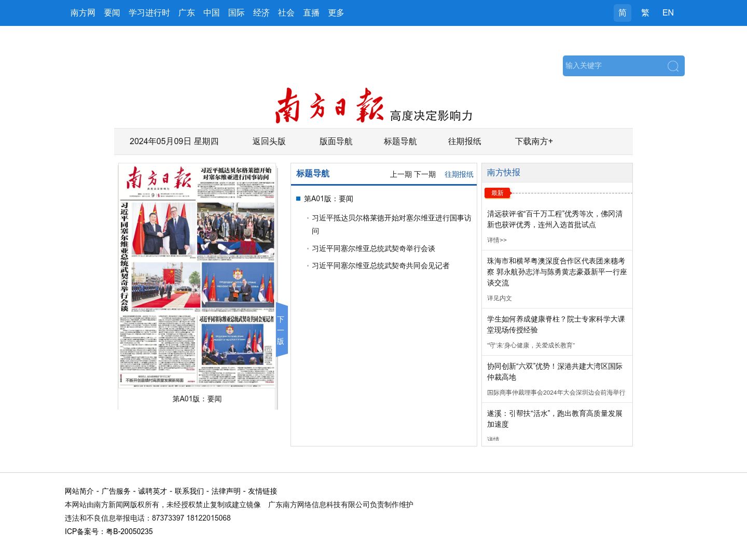Screen dimensions: 747x560
Task: Open 国际 in top navigation
Action: [x=237, y=13]
